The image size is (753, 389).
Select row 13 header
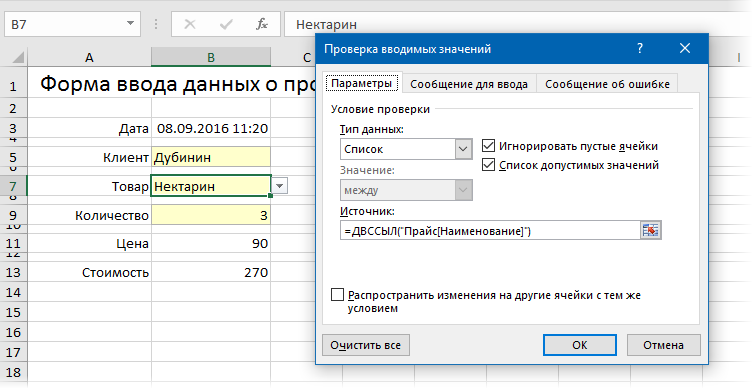[13, 272]
